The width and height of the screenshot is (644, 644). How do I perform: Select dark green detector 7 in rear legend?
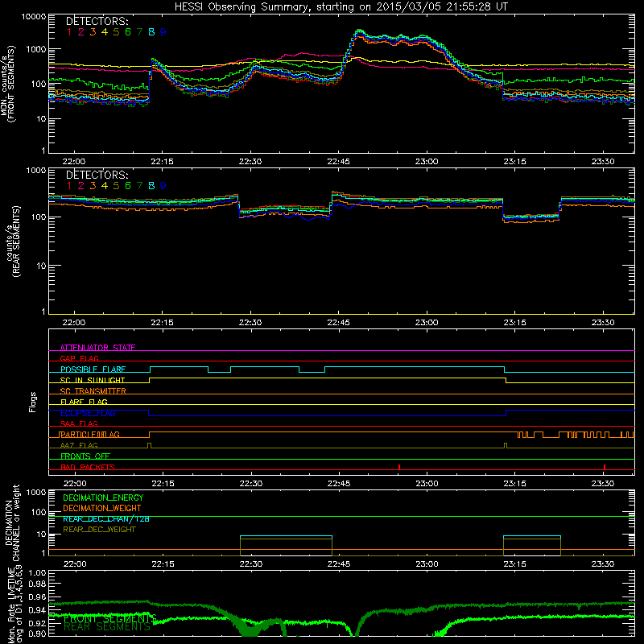tap(139, 186)
